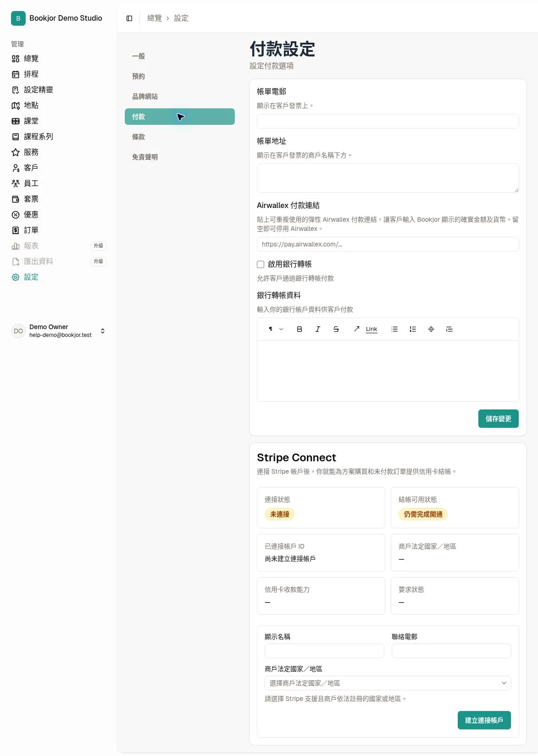The height and width of the screenshot is (756, 538).
Task: Open the 優惠 discounts sidebar item
Action: (x=58, y=215)
